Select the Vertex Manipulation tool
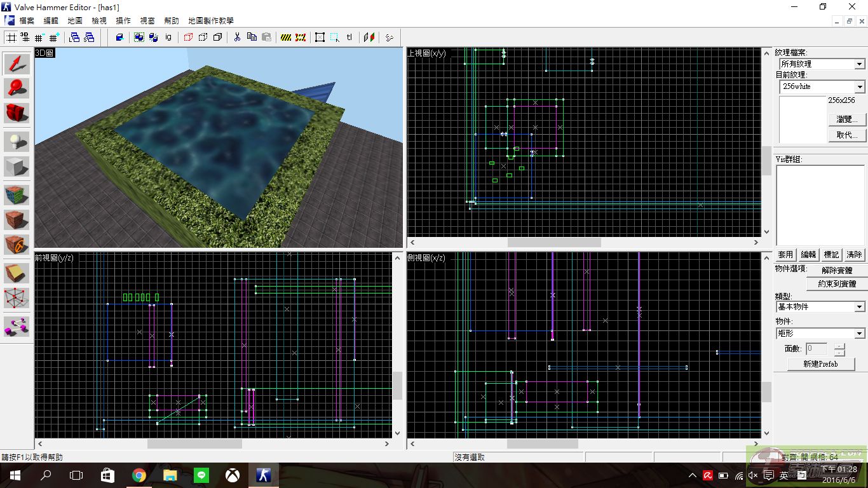 pos(17,297)
